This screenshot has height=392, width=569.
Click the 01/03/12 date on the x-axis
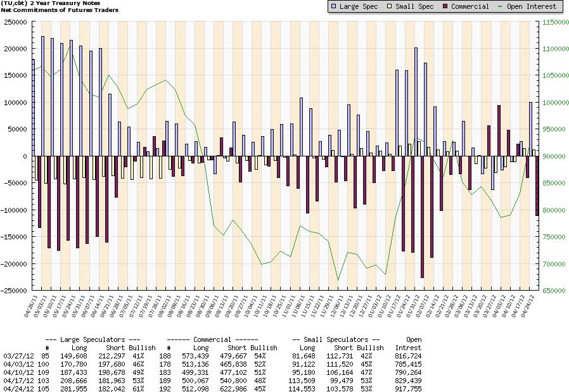click(x=375, y=307)
